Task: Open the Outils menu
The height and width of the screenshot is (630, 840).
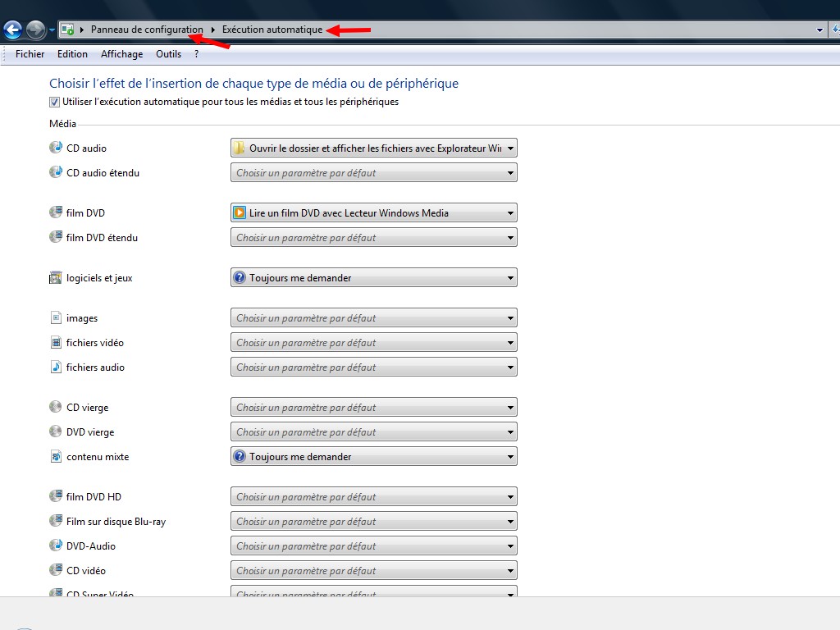Action: 168,54
